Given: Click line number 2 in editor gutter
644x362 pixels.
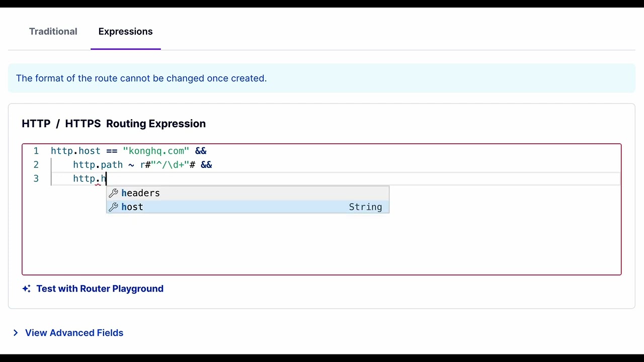Looking at the screenshot, I should [36, 165].
